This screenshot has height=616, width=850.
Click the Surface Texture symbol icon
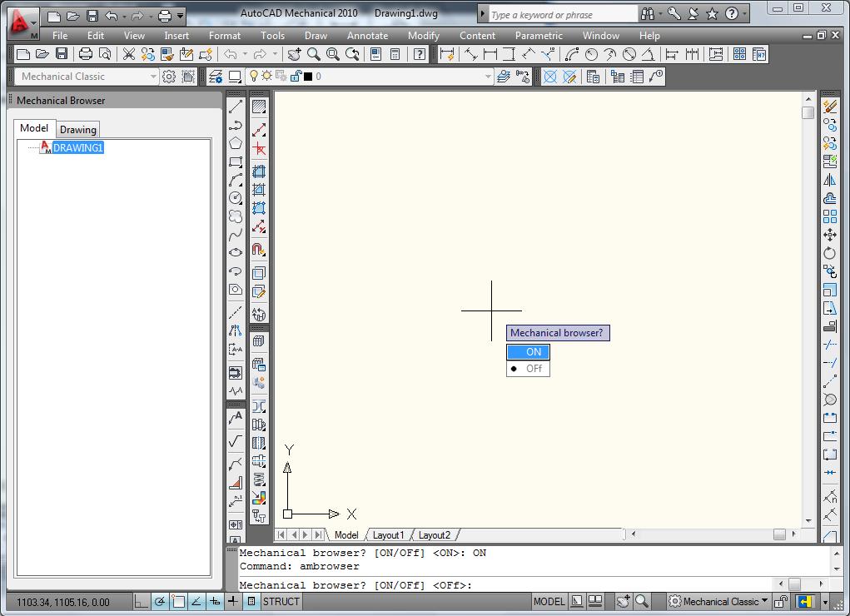point(236,440)
